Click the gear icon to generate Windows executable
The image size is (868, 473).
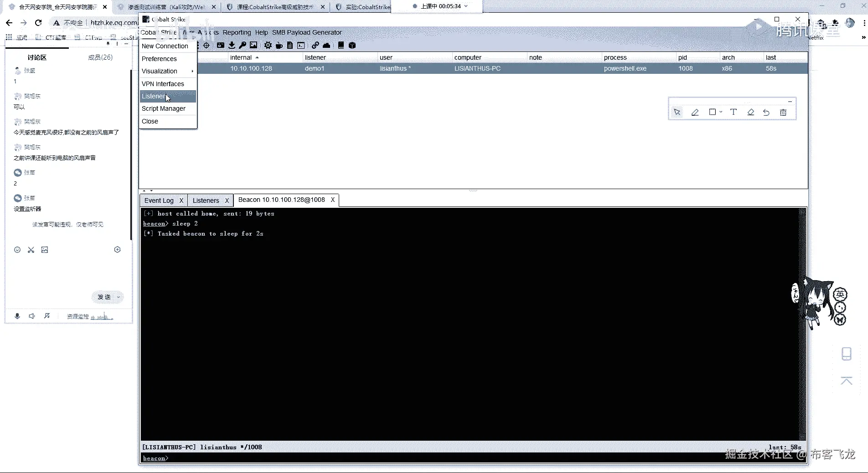click(x=268, y=45)
